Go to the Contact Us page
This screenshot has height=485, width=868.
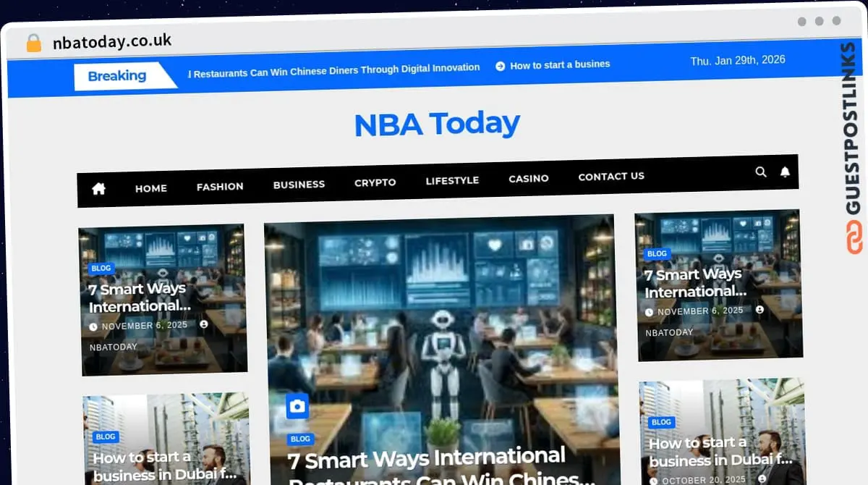pos(610,176)
